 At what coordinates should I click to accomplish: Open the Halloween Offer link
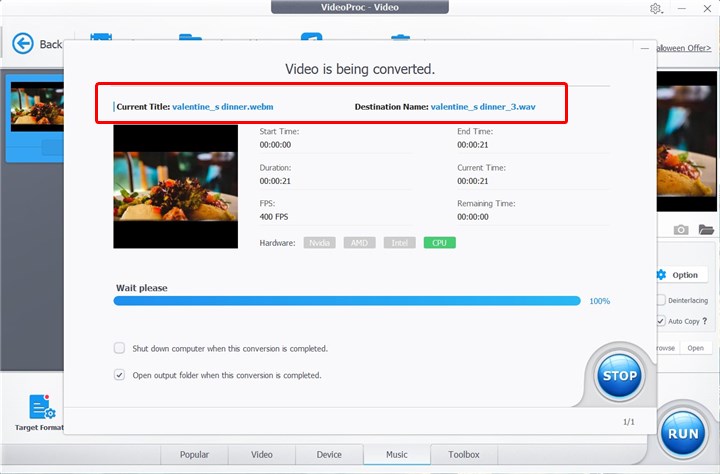[684, 48]
